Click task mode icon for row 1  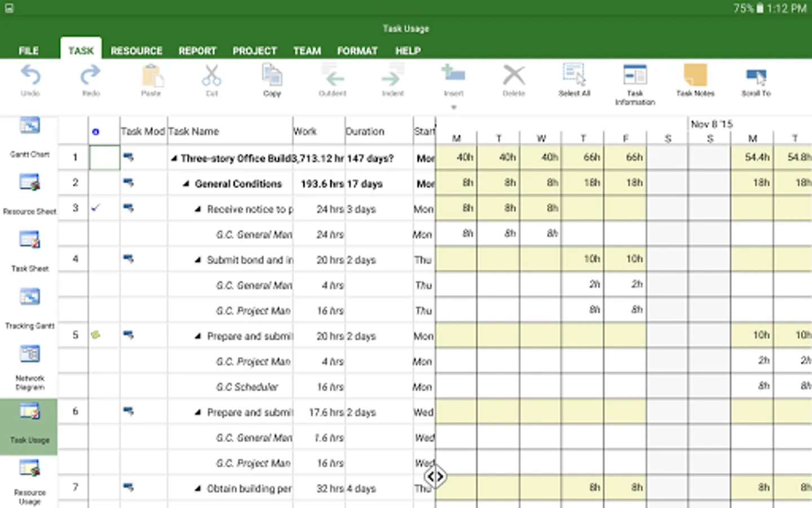[129, 157]
